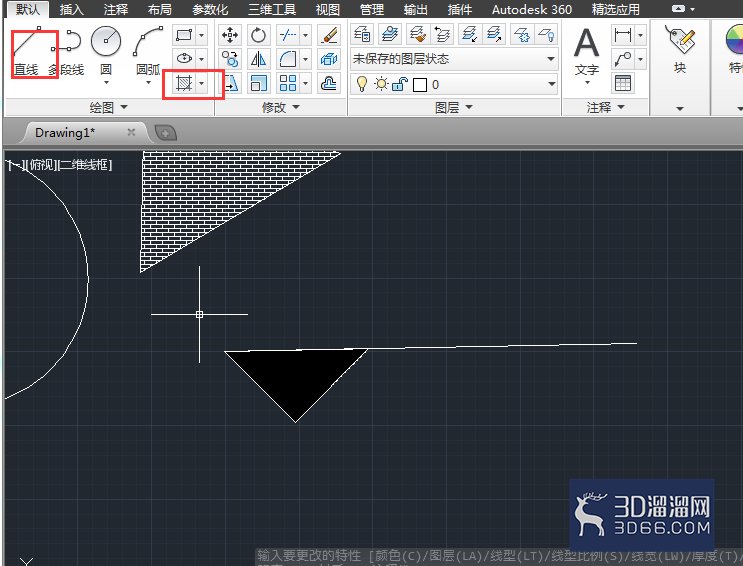The width and height of the screenshot is (743, 566).
Task: Open the Dimension tool dropdown arrow
Action: pyautogui.click(x=641, y=35)
